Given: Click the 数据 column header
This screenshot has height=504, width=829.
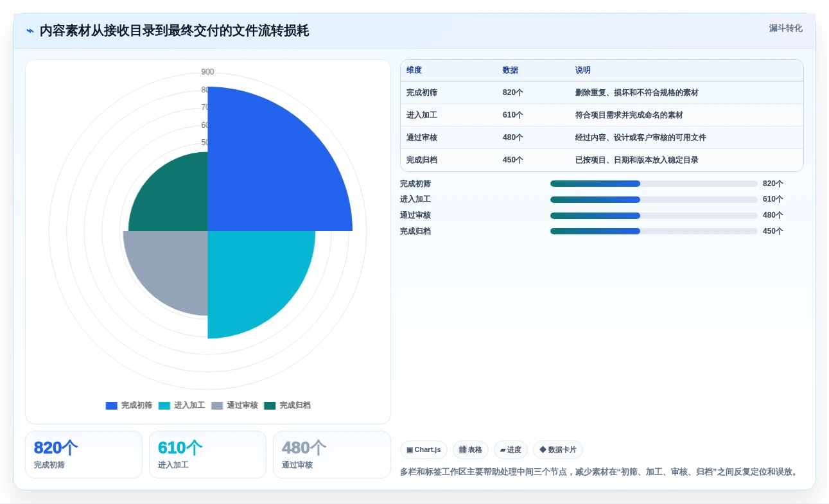Looking at the screenshot, I should pyautogui.click(x=510, y=71).
